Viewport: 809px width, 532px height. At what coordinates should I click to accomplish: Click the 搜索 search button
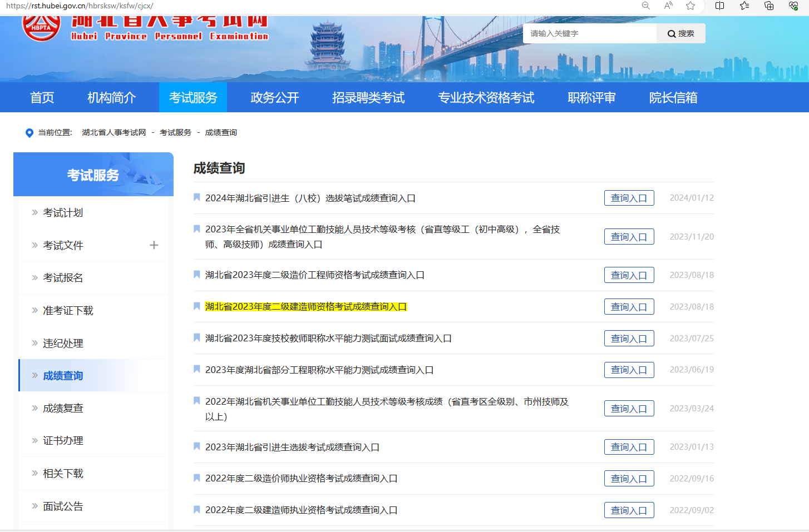(681, 33)
